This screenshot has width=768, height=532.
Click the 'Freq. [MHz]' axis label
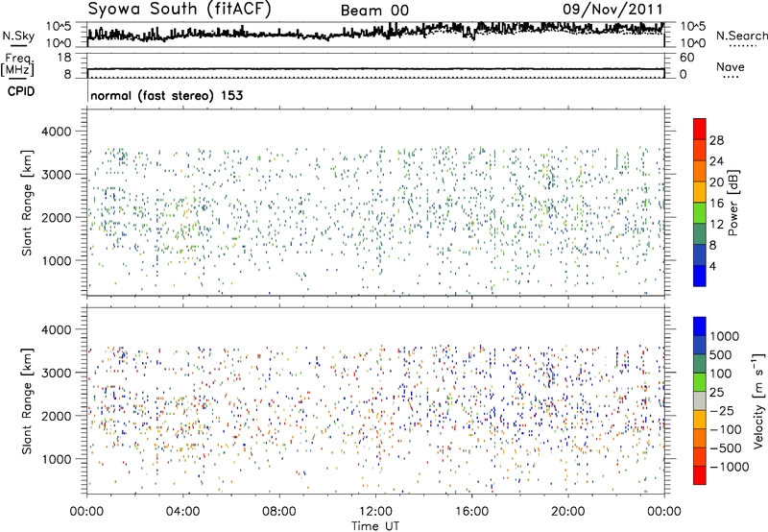tap(18, 65)
